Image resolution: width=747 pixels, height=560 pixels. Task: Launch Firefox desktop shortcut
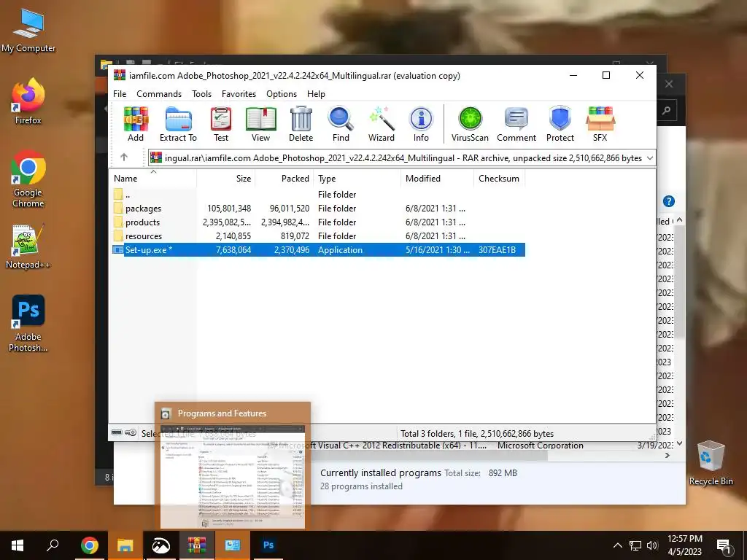[28, 101]
